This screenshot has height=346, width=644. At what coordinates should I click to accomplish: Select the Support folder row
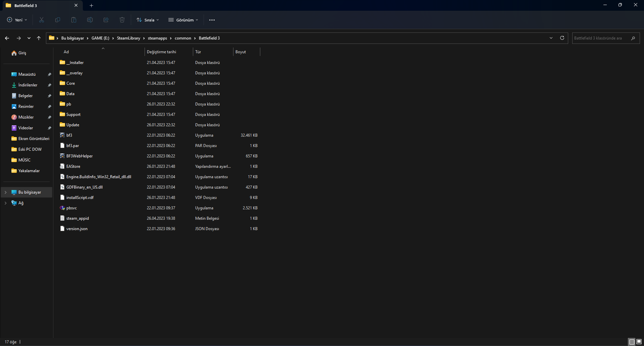tap(159, 115)
